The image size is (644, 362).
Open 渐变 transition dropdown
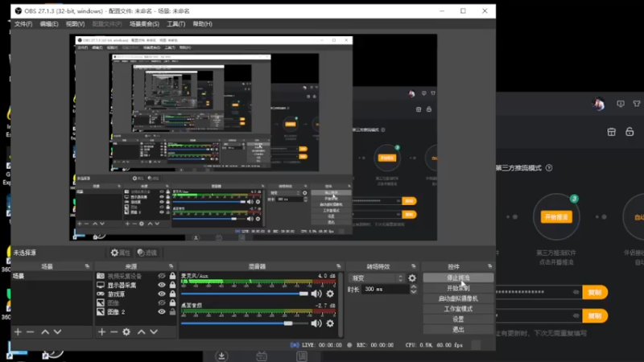click(x=377, y=278)
